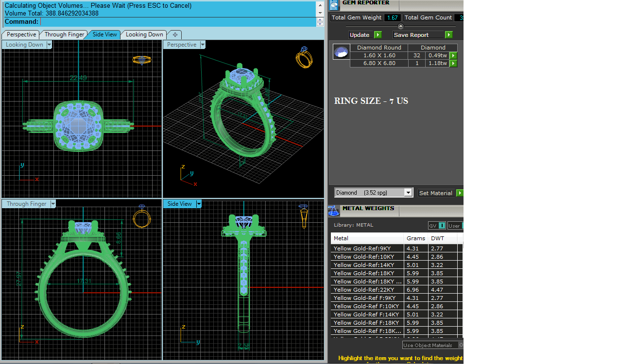The height and width of the screenshot is (364, 619).
Task: Click the round diamond gem thumbnail
Action: [x=341, y=52]
